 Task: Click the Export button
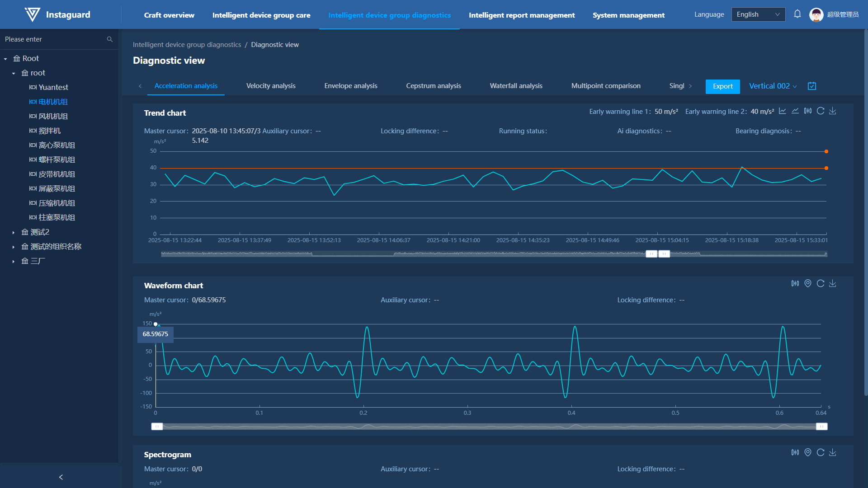[x=722, y=86]
